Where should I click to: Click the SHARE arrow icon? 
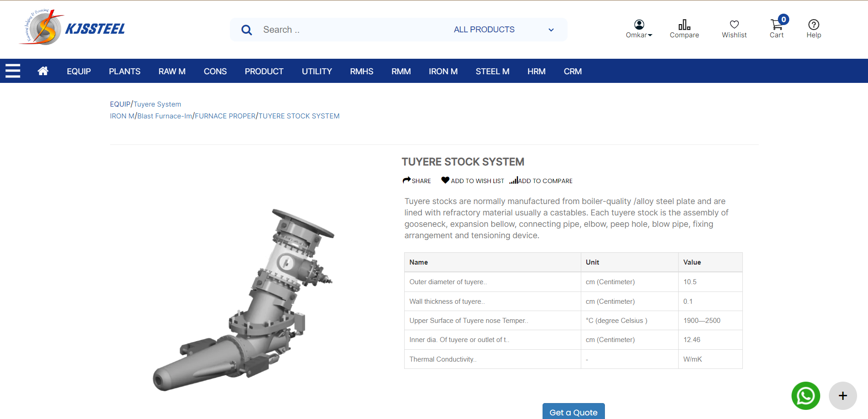pos(407,180)
